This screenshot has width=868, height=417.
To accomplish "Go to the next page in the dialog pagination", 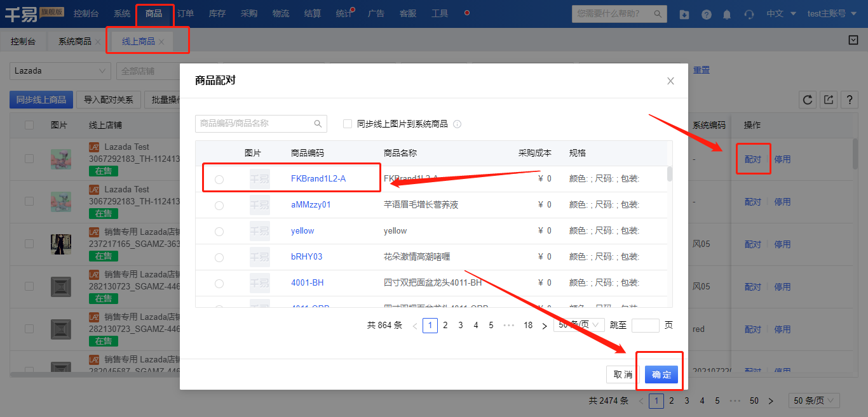I will point(544,326).
